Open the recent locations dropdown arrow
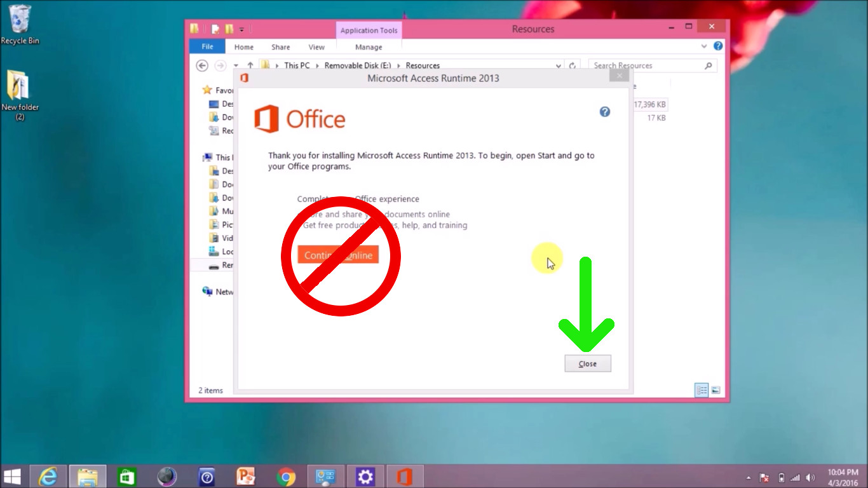This screenshot has width=868, height=488. point(236,65)
